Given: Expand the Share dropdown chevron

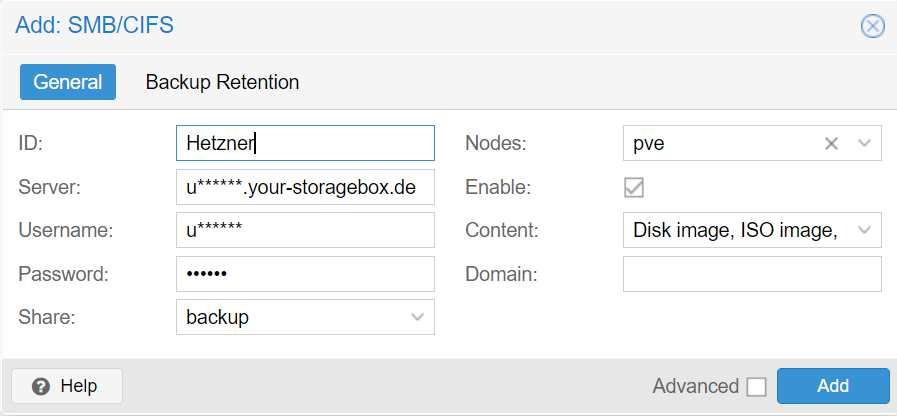Looking at the screenshot, I should click(x=418, y=317).
